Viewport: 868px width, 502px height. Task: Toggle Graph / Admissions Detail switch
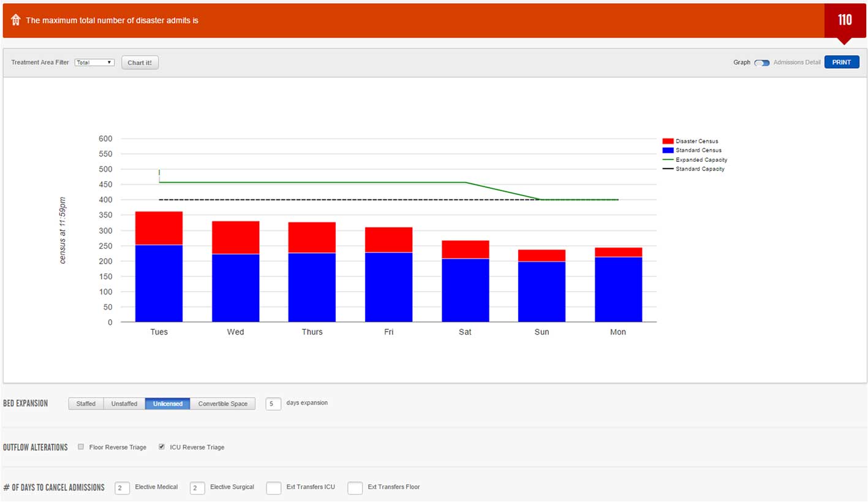click(x=762, y=63)
